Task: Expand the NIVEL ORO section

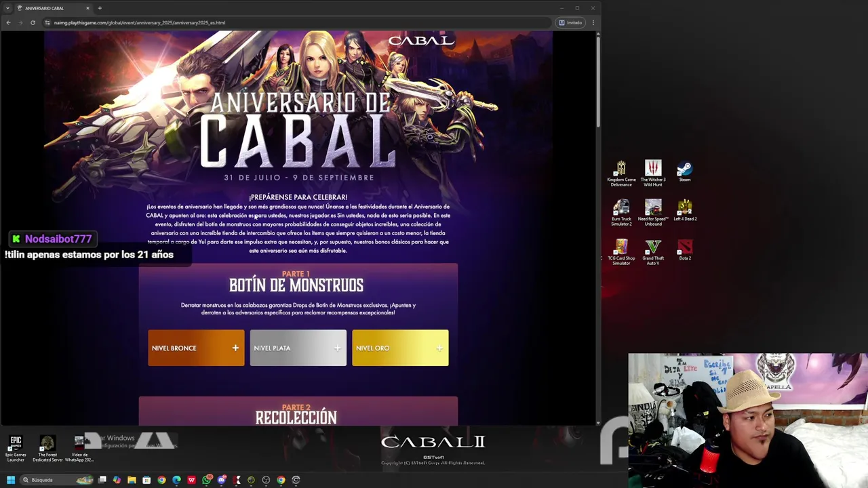Action: [x=400, y=348]
